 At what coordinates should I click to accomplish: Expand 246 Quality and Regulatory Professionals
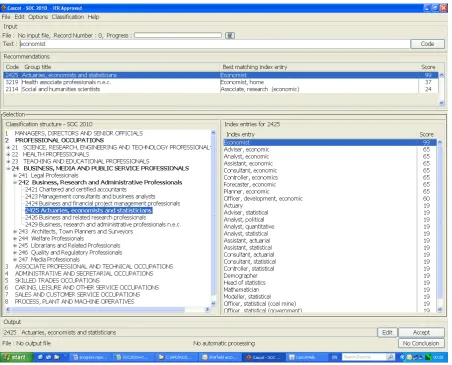point(15,252)
